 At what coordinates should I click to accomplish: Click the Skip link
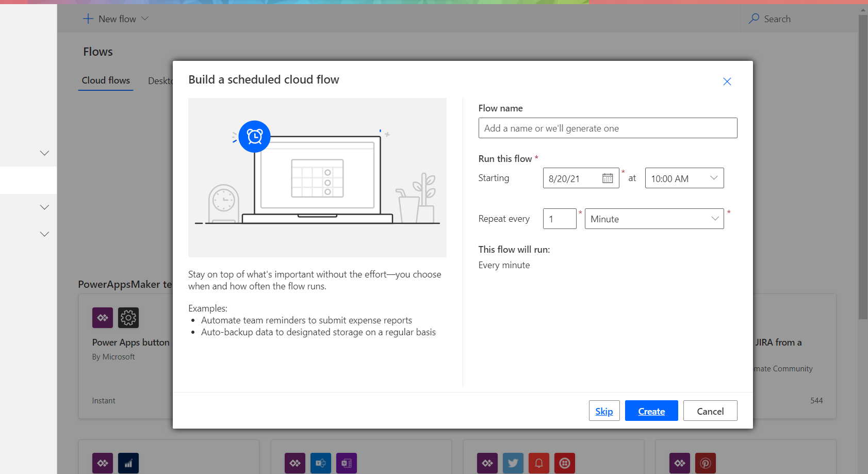(x=604, y=411)
